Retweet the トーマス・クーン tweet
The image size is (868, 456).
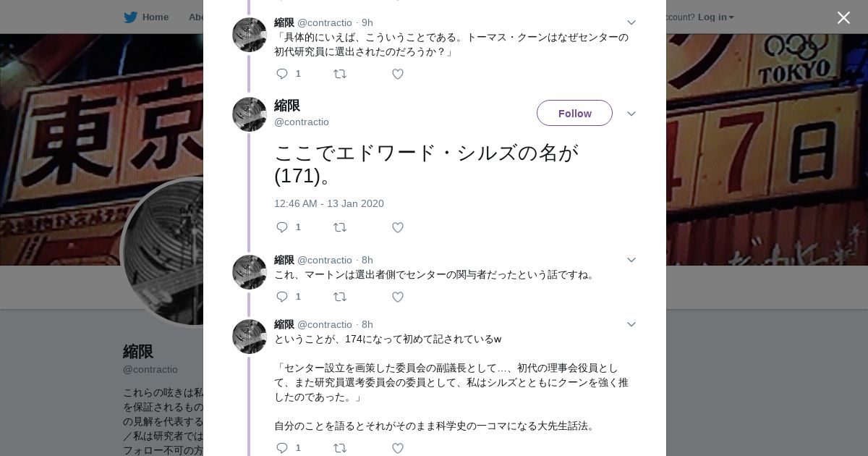[x=339, y=74]
